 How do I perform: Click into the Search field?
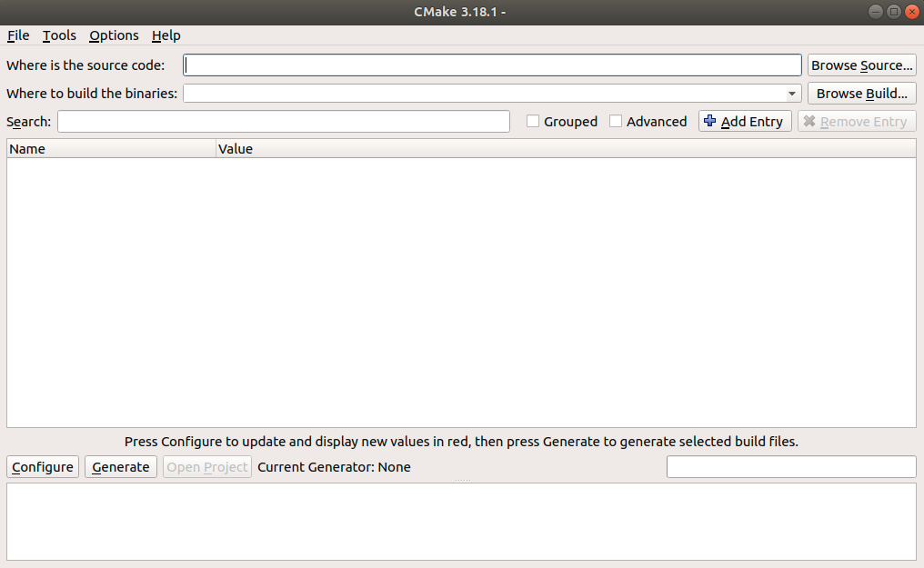click(x=284, y=122)
